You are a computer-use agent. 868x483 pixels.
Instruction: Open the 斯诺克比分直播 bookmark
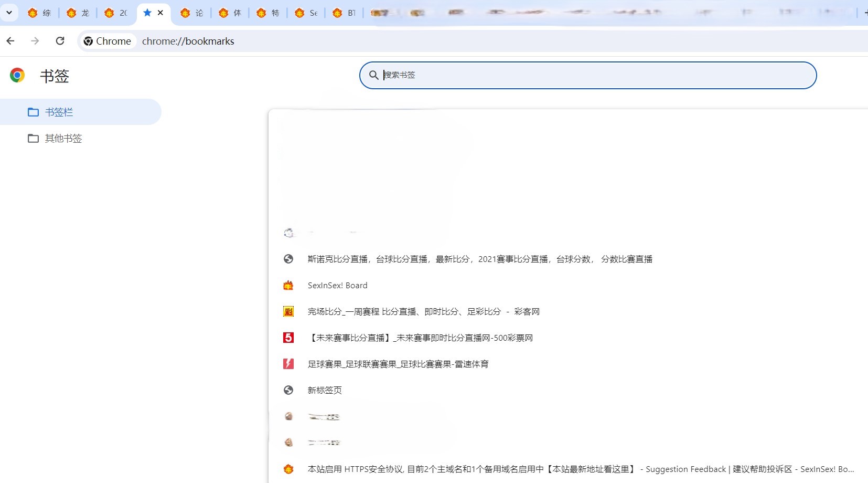pos(480,259)
